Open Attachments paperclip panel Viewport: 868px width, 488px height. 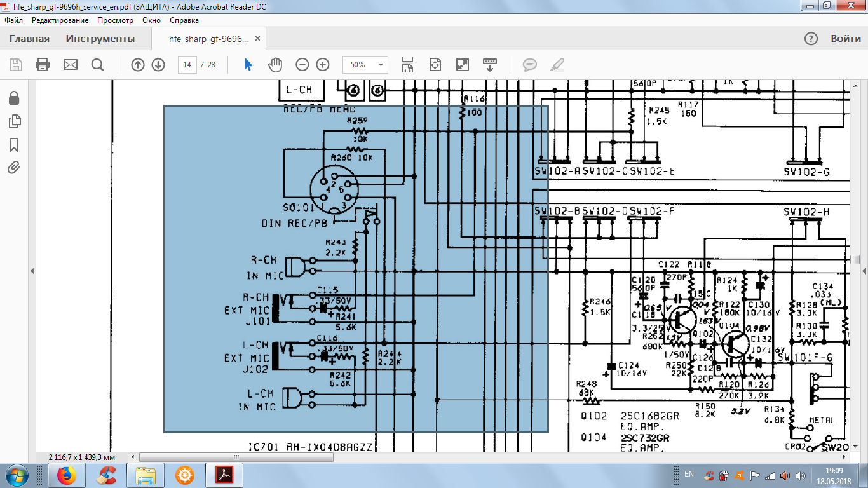pyautogui.click(x=14, y=168)
